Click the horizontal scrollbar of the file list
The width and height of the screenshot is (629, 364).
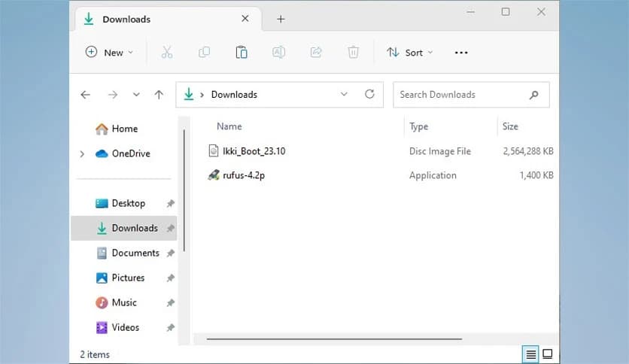click(x=334, y=338)
